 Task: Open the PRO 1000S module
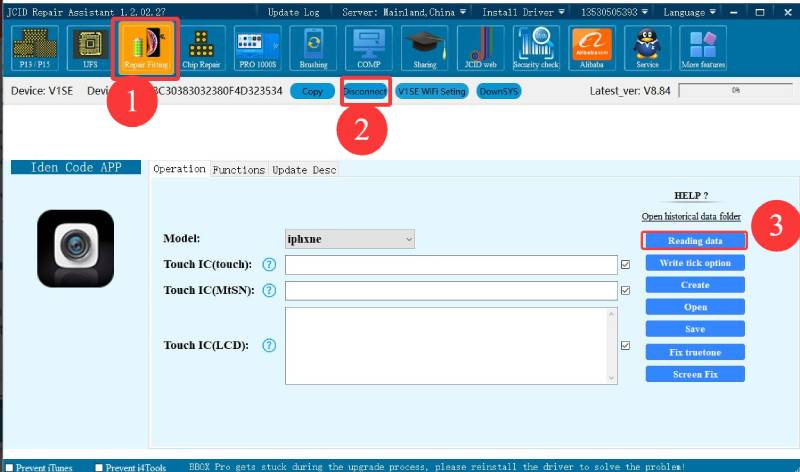257,48
